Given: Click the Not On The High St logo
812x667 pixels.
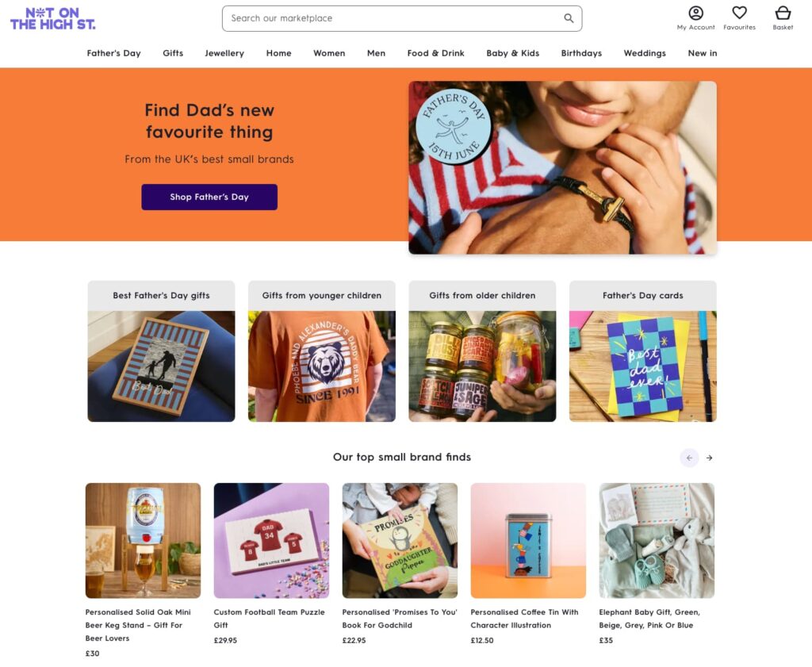Looking at the screenshot, I should pos(53,19).
